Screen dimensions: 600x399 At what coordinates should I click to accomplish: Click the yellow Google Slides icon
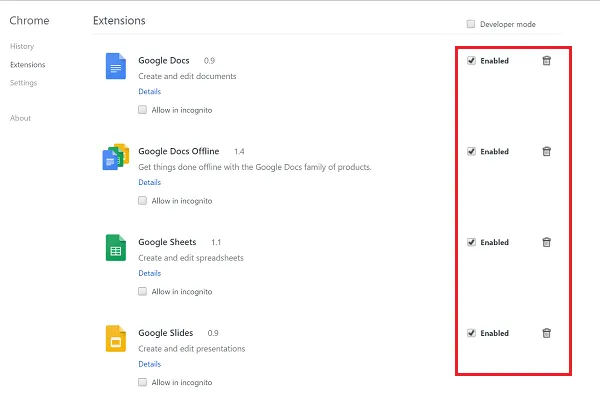116,338
